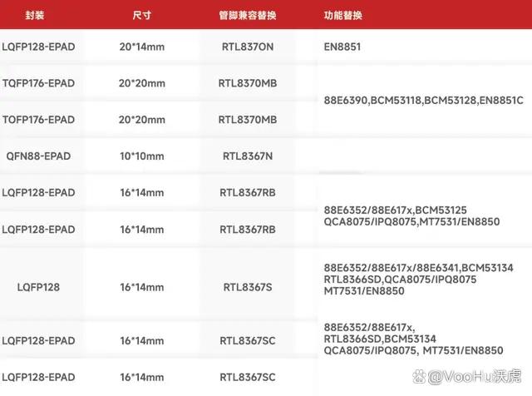
Task: Click 16*14mm in the RTL8367S row
Action: [142, 287]
